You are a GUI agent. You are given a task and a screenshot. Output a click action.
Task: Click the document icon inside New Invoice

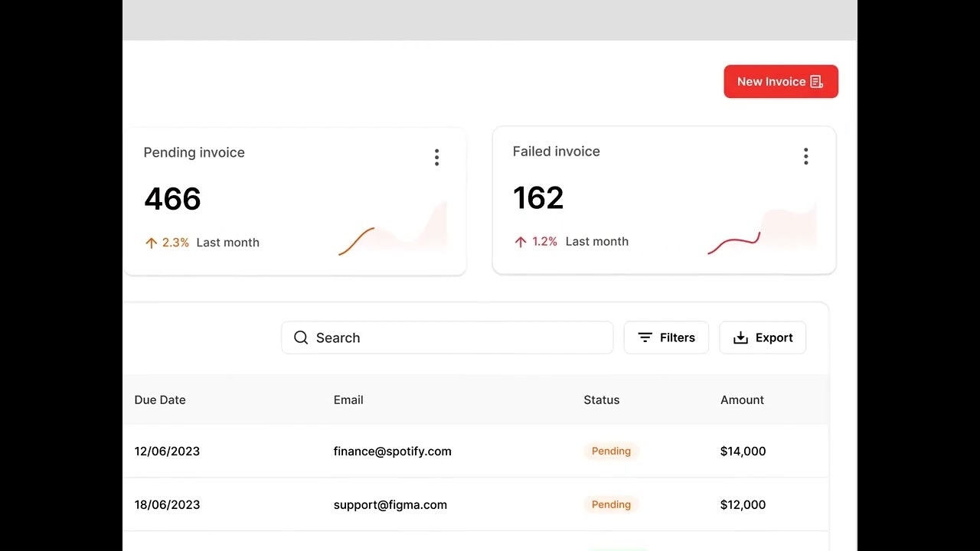pyautogui.click(x=816, y=82)
